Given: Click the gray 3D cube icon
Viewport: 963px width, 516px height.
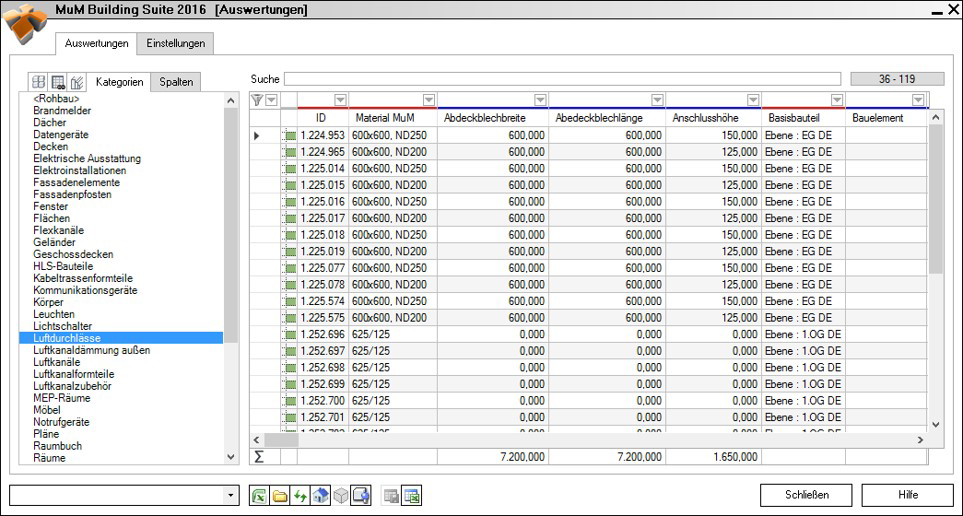Looking at the screenshot, I should pyautogui.click(x=340, y=495).
